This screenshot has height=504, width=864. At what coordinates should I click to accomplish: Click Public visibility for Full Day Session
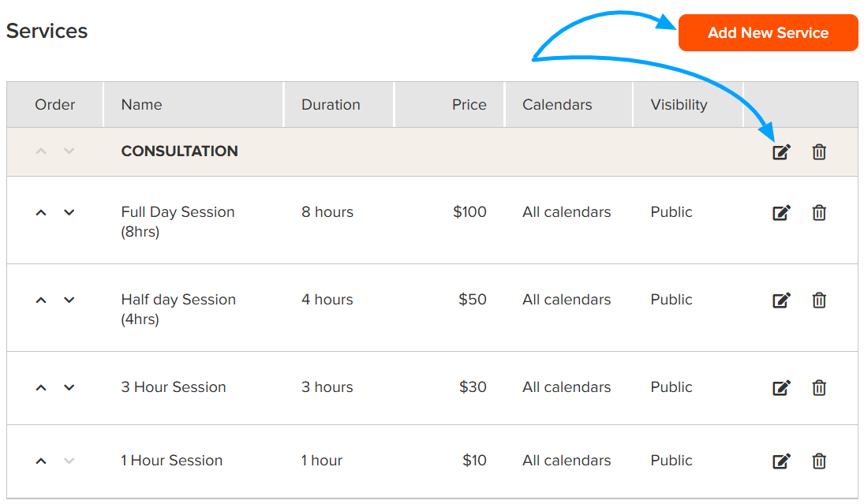pyautogui.click(x=671, y=212)
